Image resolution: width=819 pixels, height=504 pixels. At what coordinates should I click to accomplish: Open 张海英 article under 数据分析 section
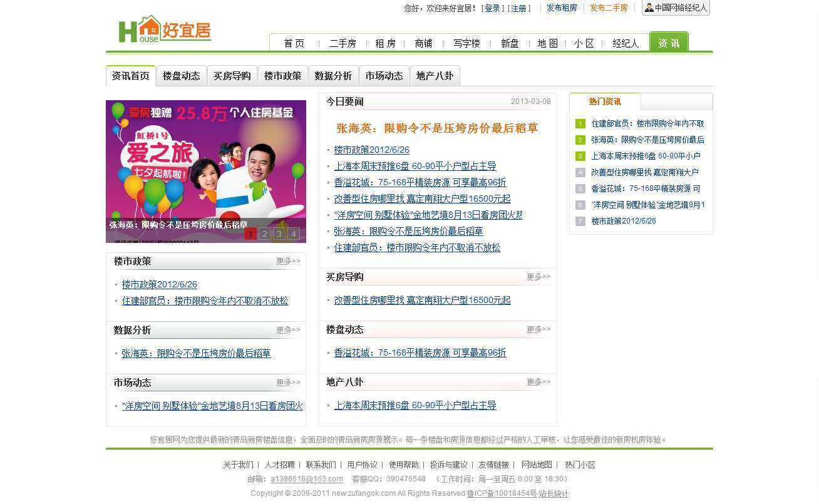(196, 354)
